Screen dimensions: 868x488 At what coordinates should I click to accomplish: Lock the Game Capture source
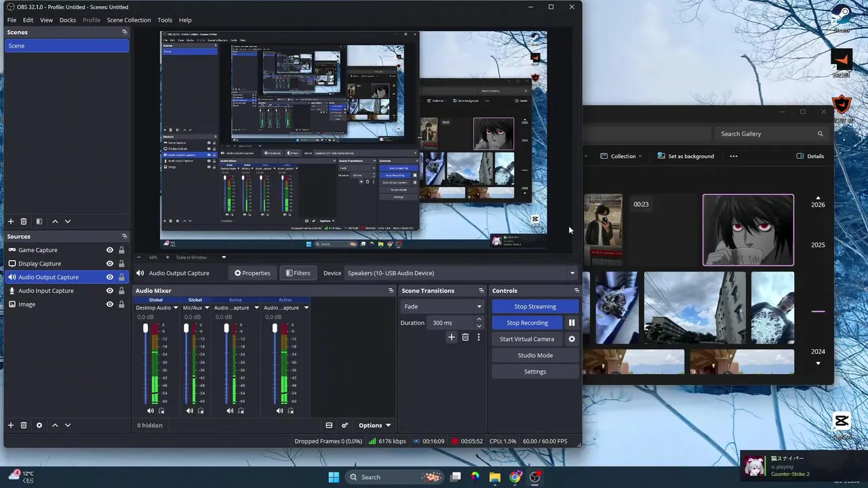pyautogui.click(x=121, y=250)
